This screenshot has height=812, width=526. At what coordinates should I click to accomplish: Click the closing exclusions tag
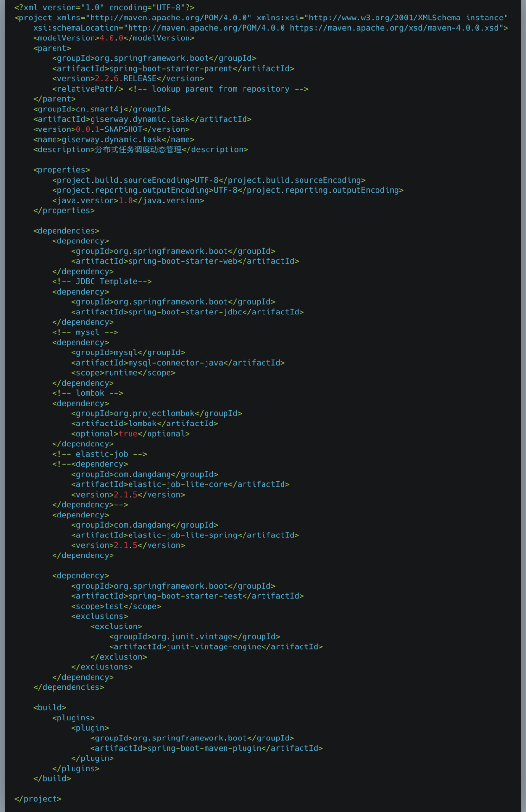pos(102,667)
